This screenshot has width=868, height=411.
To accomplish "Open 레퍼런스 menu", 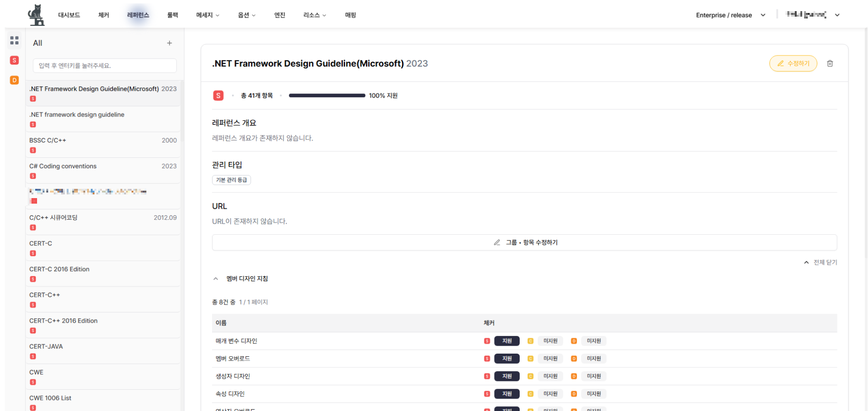I will (138, 15).
